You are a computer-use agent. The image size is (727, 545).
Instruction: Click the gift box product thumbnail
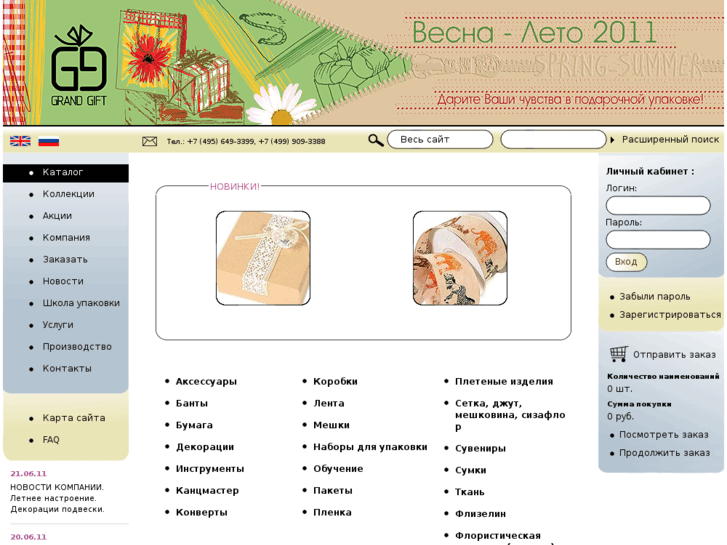pyautogui.click(x=263, y=258)
